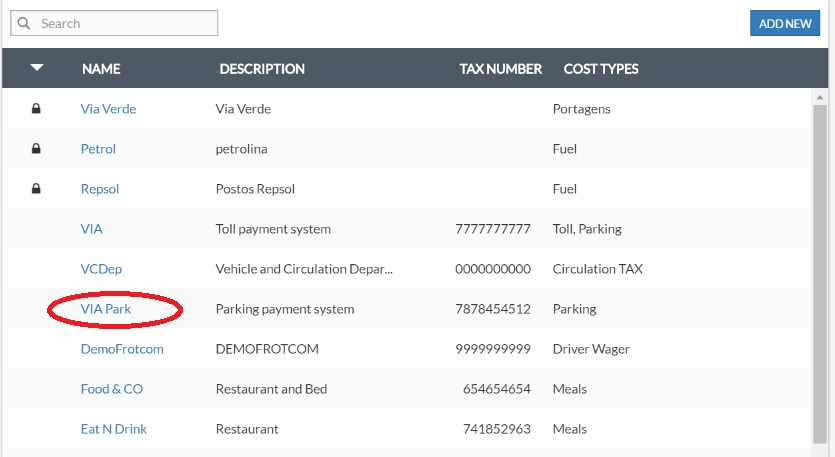Sort by the TAX NUMBER column header
This screenshot has width=835, height=457.
click(x=500, y=69)
